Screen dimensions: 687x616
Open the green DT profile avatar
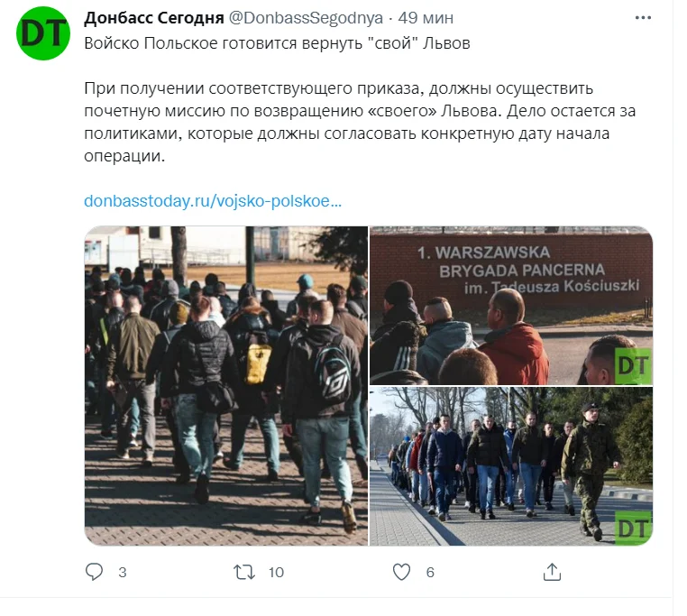click(43, 33)
